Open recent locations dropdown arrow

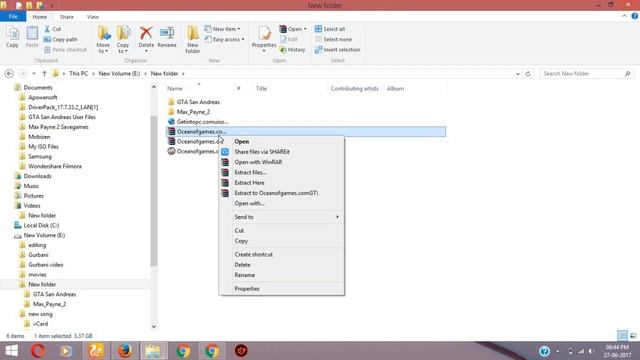[34, 74]
